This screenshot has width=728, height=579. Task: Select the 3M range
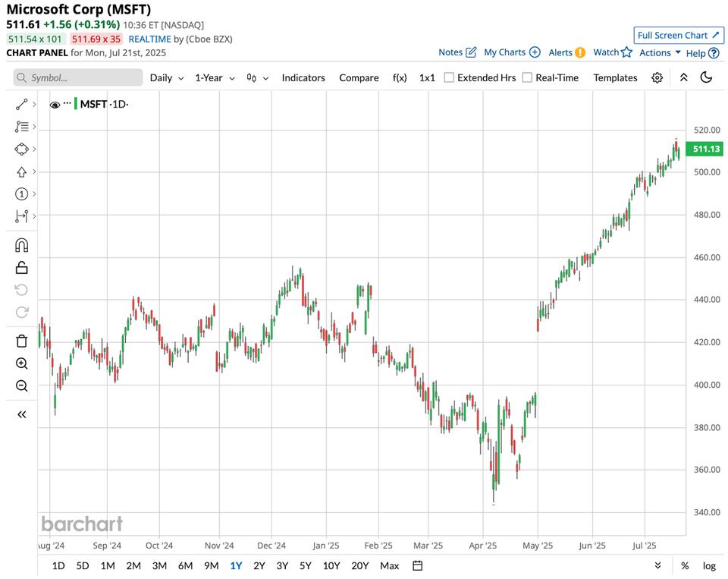point(159,565)
